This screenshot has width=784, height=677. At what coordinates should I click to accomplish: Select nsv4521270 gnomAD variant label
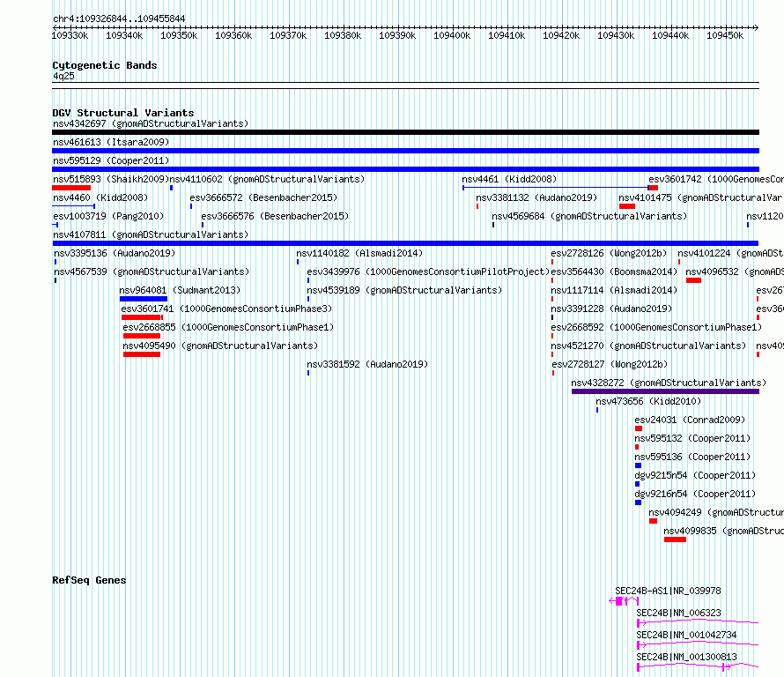click(x=648, y=346)
